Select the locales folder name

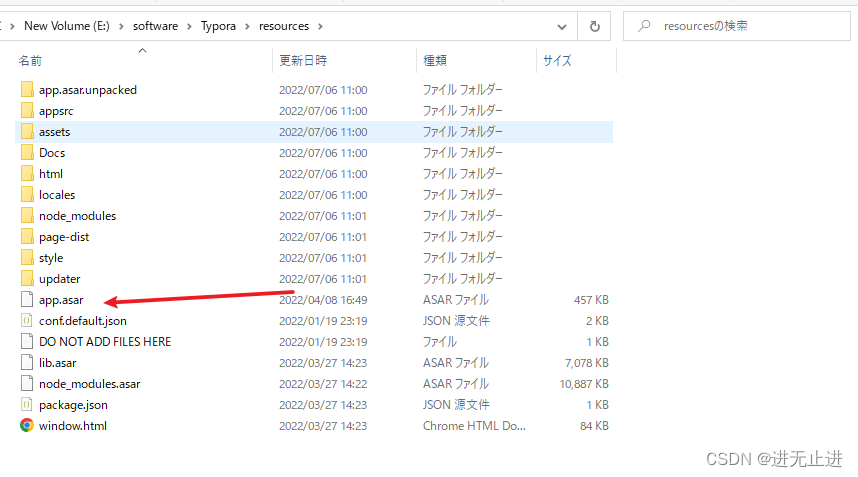tap(57, 195)
